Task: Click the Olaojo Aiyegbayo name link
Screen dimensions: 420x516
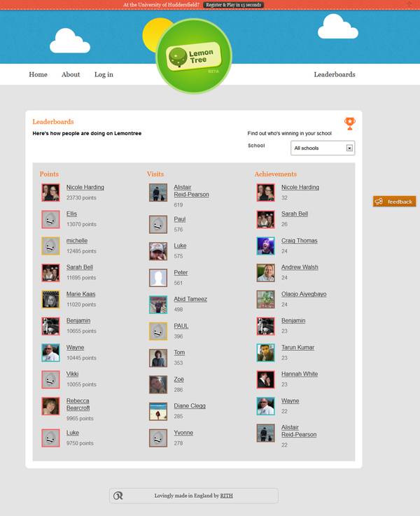Action: pos(304,294)
